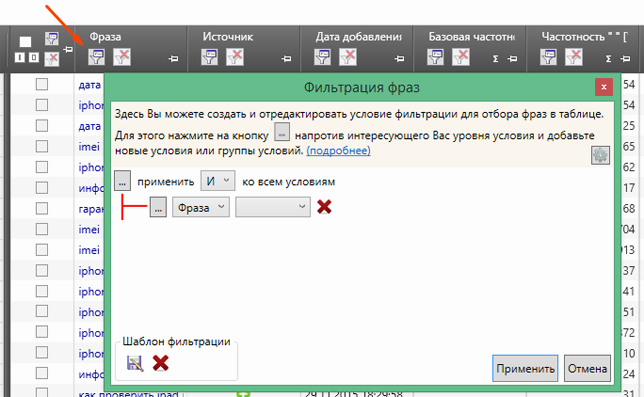
Task: Open the Фраза field dropdown
Action: [x=200, y=207]
